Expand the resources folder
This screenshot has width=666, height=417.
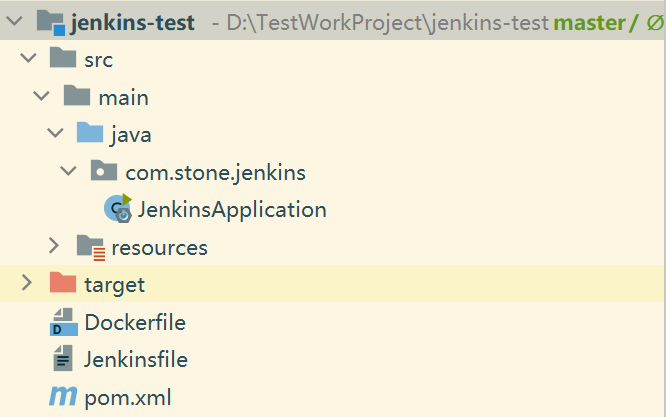[54, 245]
